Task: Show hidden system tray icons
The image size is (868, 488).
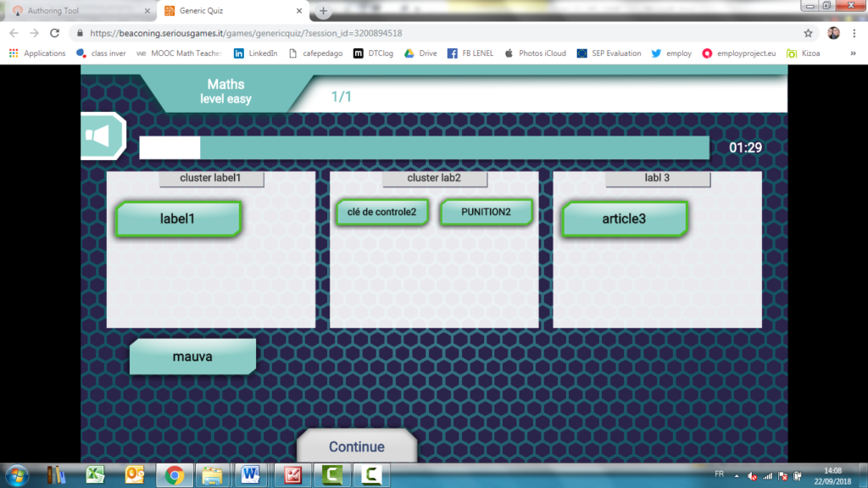Action: [737, 476]
